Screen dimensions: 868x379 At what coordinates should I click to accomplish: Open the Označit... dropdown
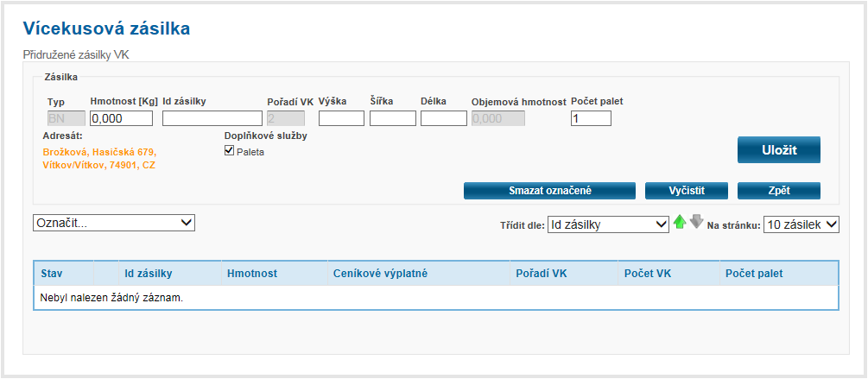(x=114, y=223)
